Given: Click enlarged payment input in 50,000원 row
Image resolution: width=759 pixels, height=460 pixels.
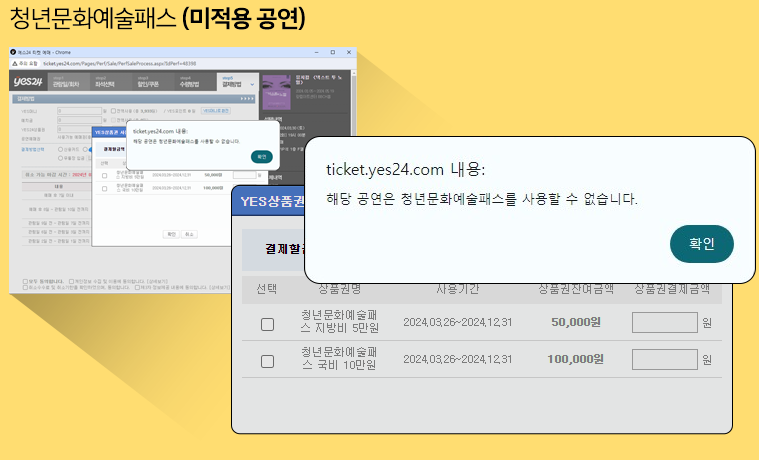Looking at the screenshot, I should [x=665, y=322].
